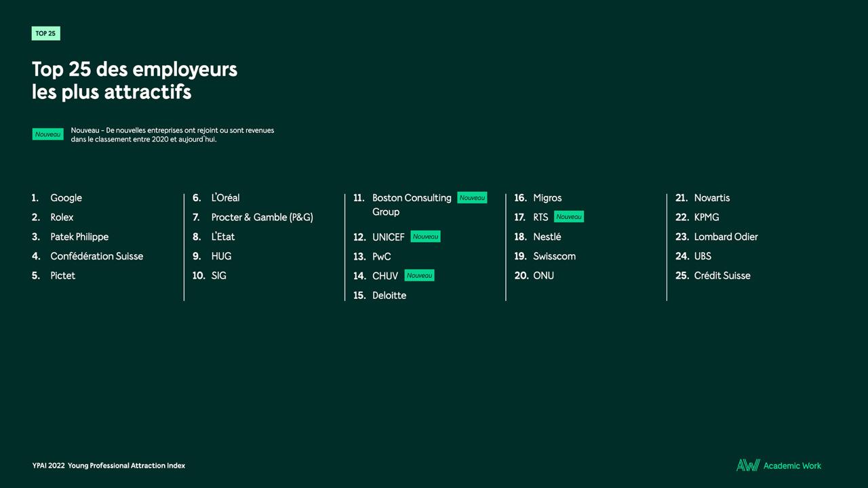Select the Lombard Odier entry
The height and width of the screenshot is (488, 868).
(726, 237)
